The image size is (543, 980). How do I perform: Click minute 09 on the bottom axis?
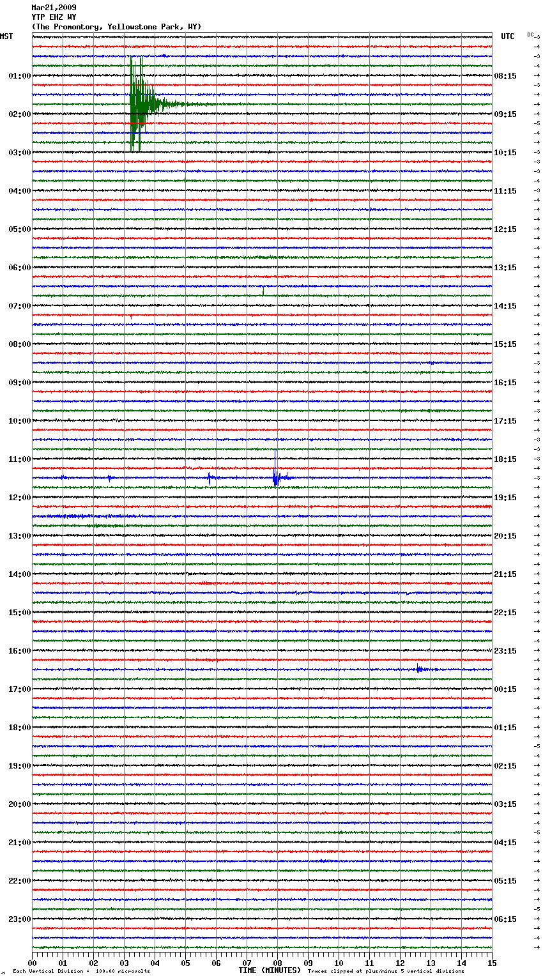[308, 963]
